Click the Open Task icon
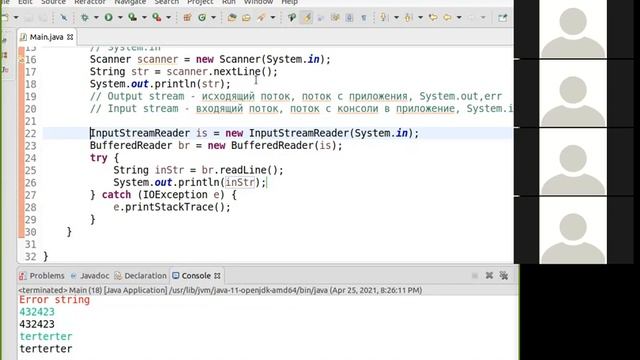Image resolution: width=640 pixels, height=360 pixels. [x=246, y=18]
